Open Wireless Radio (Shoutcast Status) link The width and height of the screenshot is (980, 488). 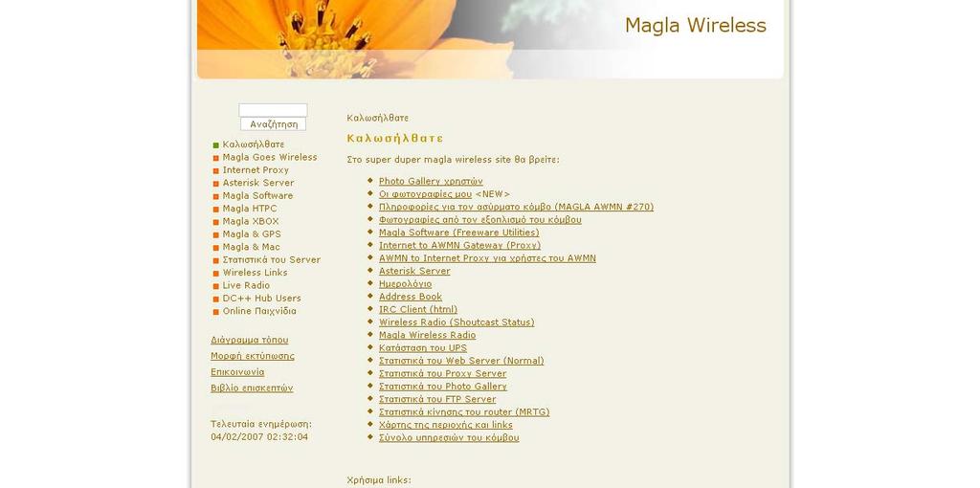[457, 322]
